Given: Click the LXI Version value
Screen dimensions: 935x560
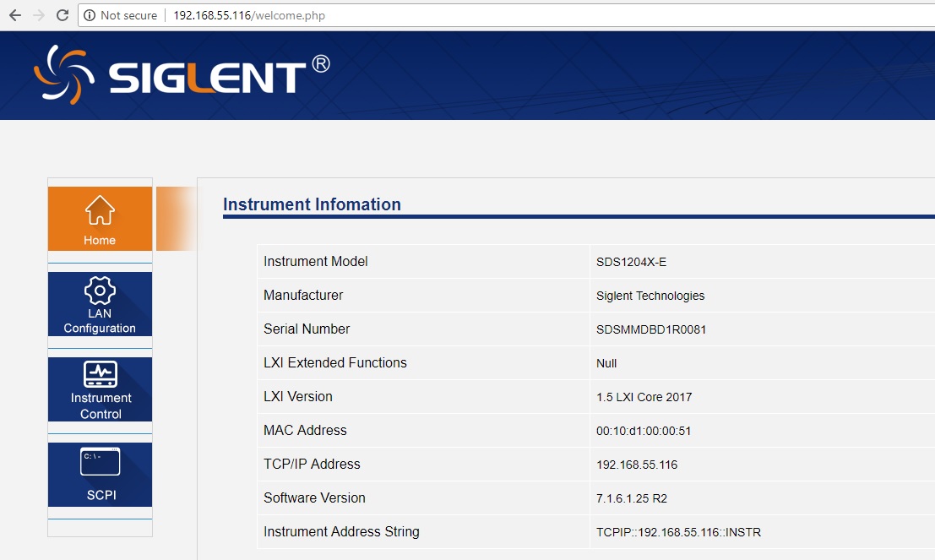Looking at the screenshot, I should 644,397.
